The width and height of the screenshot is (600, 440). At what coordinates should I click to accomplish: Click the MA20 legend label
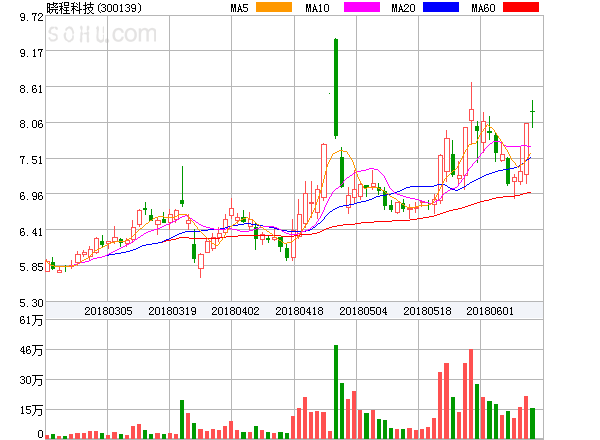click(403, 8)
